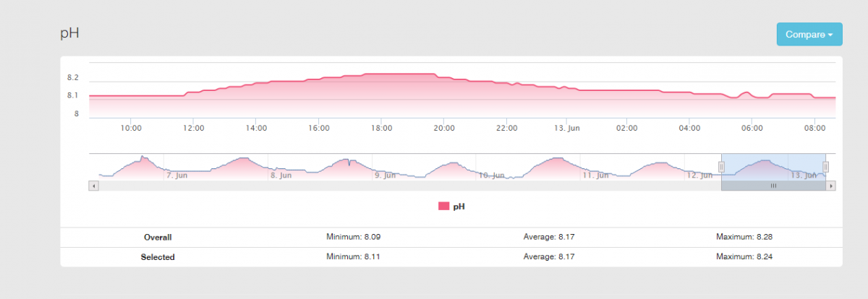This screenshot has height=299, width=868.
Task: Click the navigator scrollbar left arrow
Action: [x=93, y=186]
